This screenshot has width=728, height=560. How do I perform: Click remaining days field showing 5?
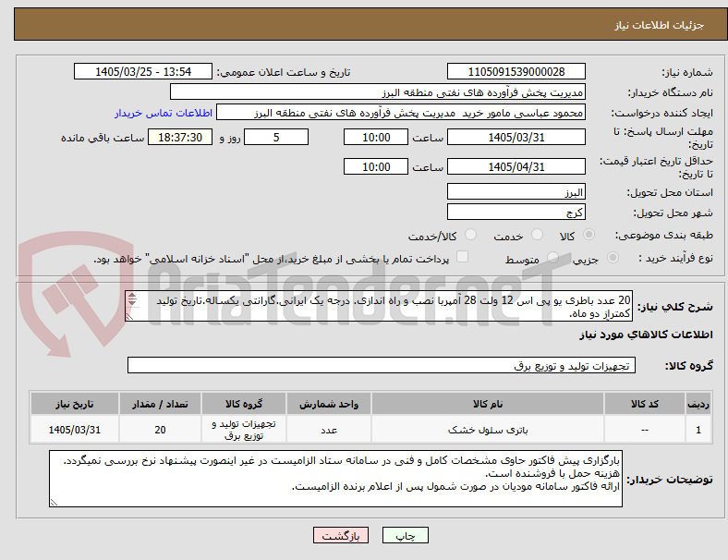276,137
